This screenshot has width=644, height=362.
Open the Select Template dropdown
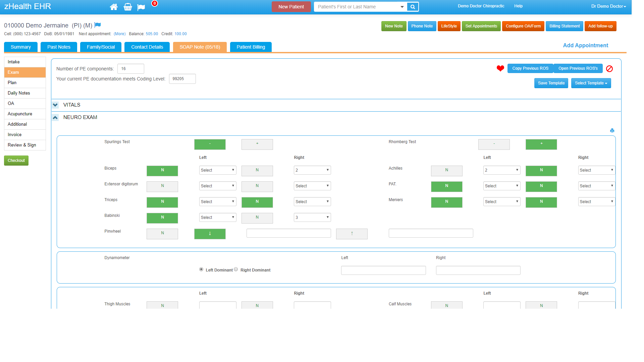point(591,83)
